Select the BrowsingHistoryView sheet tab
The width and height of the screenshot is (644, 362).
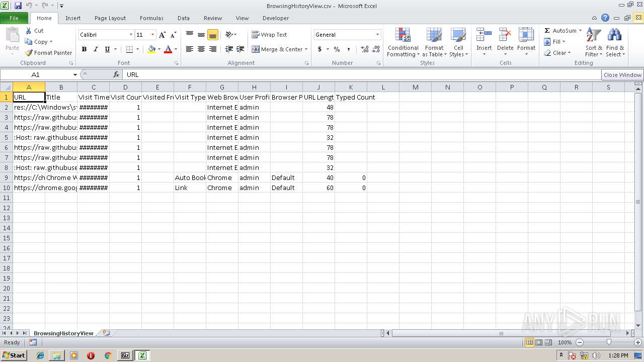coord(63,333)
